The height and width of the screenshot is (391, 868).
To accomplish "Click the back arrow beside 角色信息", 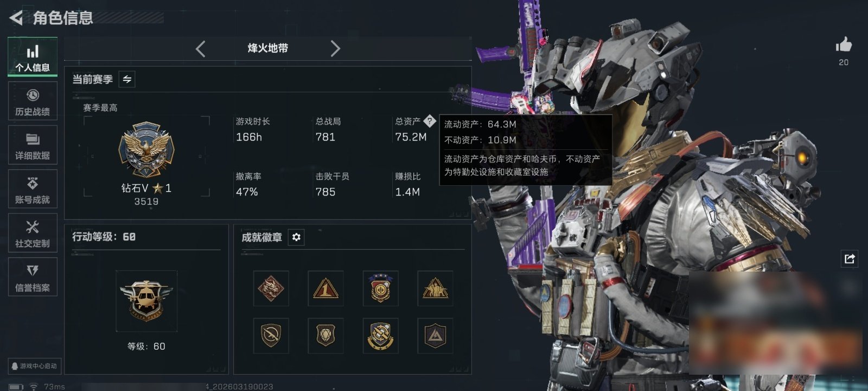I will tap(16, 18).
